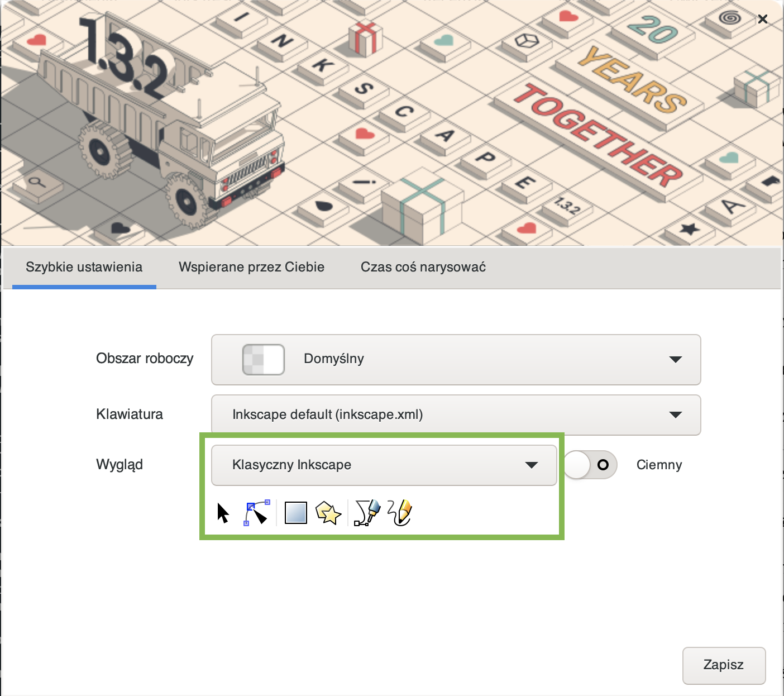Switch to Szybkie ustawienia tab
Viewport: 784px width, 696px height.
point(84,268)
